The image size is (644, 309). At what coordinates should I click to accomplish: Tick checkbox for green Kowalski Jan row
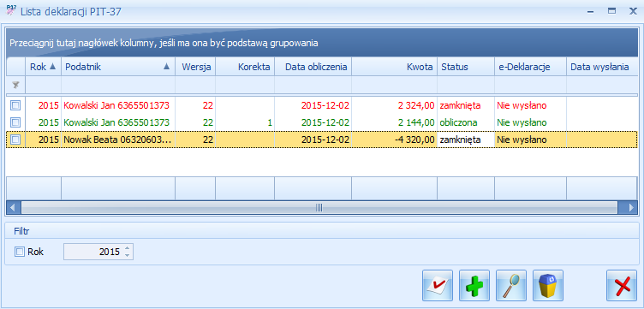coord(15,122)
